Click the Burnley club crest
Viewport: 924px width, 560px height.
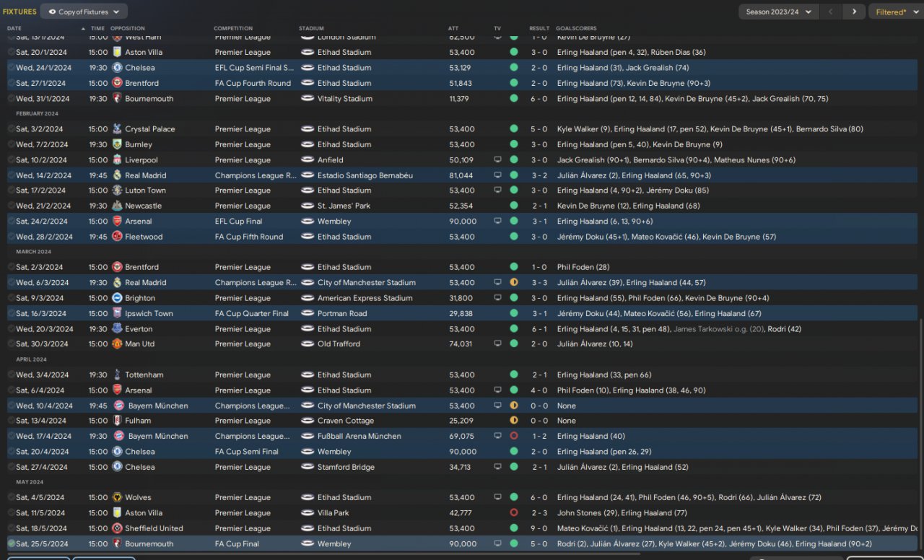pos(117,144)
